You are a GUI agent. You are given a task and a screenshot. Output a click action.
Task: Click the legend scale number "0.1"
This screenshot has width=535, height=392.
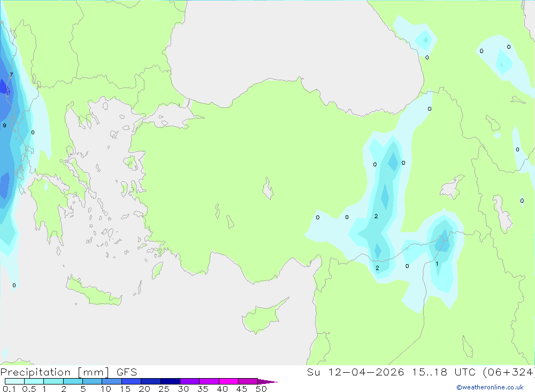point(9,389)
